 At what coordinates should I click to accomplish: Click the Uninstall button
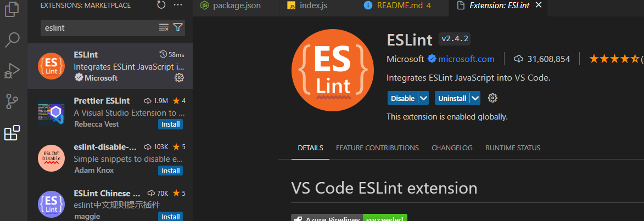point(452,98)
